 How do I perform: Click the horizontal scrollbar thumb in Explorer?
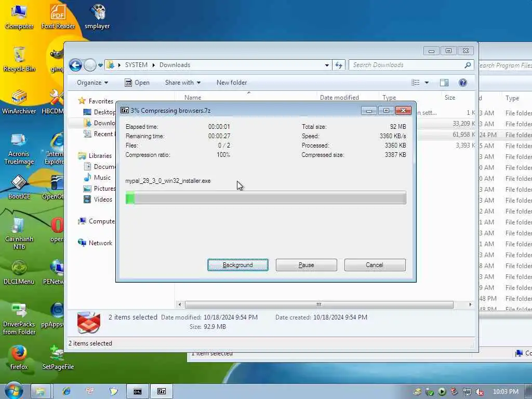point(319,304)
